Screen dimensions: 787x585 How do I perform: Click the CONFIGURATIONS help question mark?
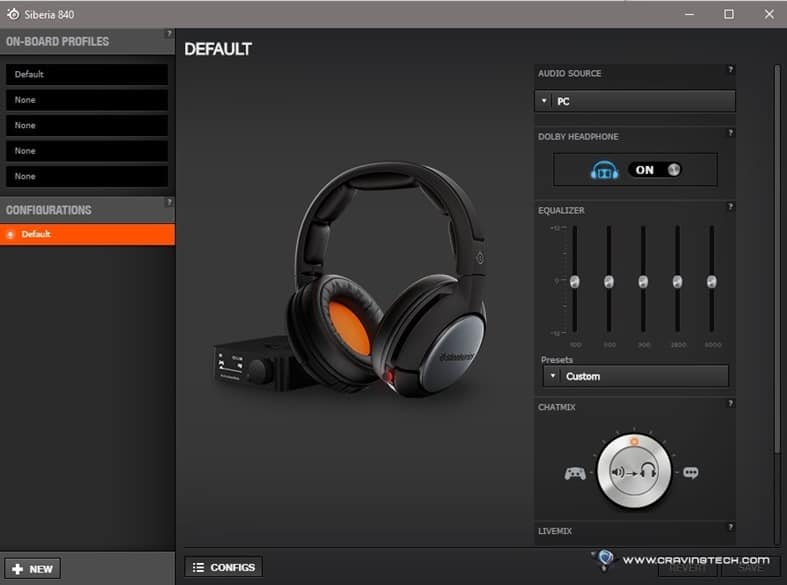[169, 202]
